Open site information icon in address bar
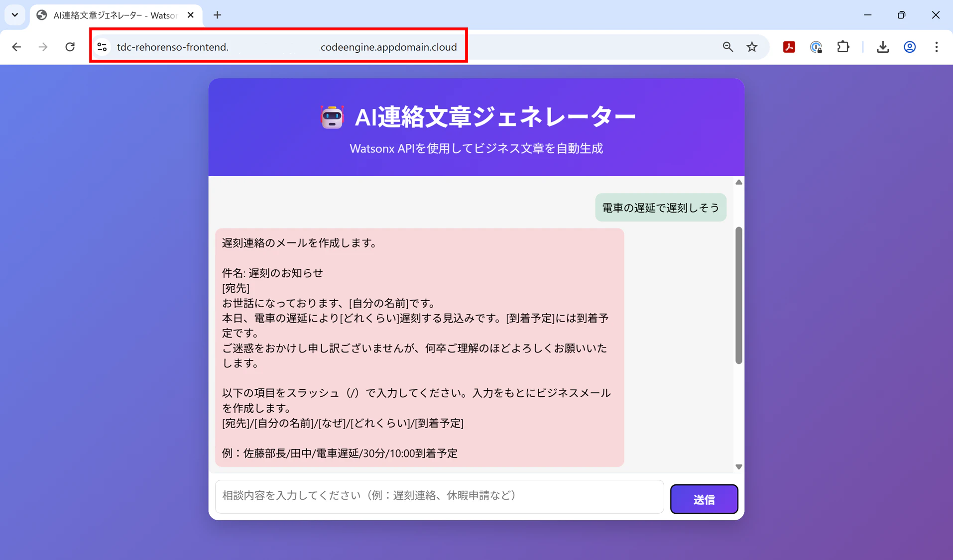953x560 pixels. tap(102, 47)
